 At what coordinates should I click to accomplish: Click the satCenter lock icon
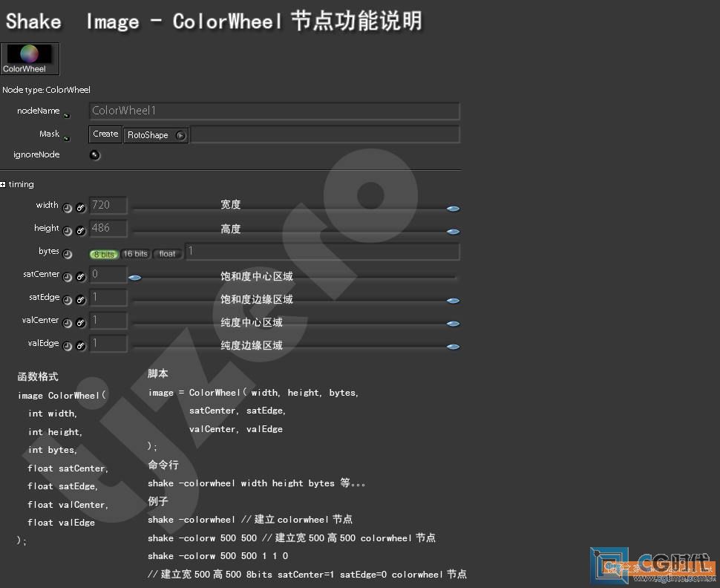pos(81,277)
